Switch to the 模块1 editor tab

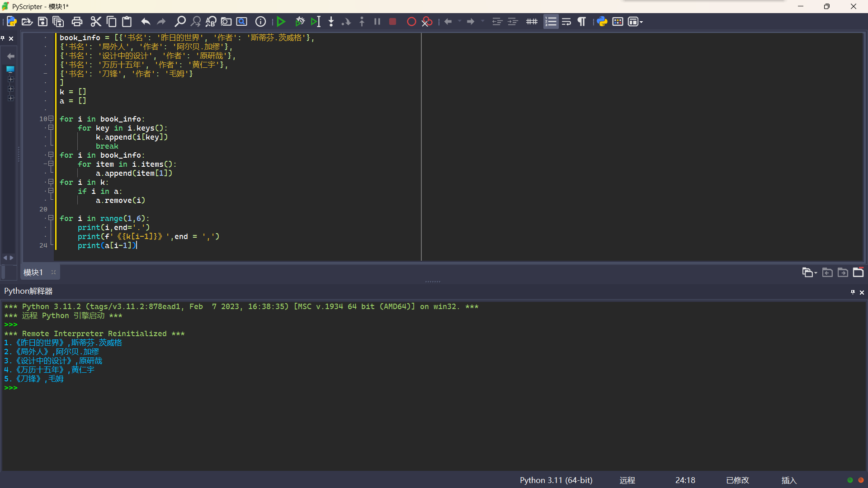click(x=33, y=272)
